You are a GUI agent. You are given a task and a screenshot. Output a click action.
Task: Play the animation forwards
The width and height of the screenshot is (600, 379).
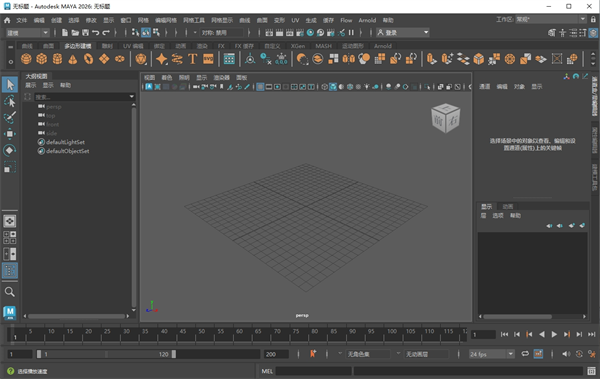[x=554, y=334]
